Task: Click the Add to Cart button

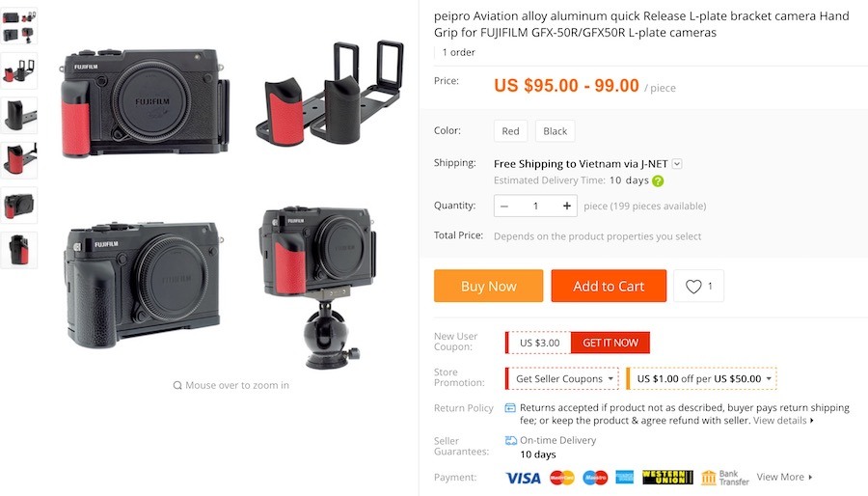Action: [609, 286]
